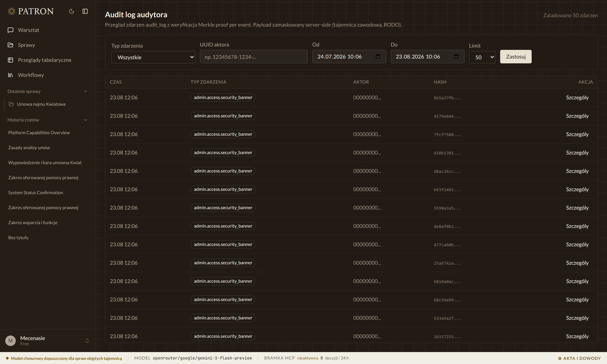607x364 pixels.
Task: Show Szczegóły for hash 1b157255
Action: coord(577,336)
